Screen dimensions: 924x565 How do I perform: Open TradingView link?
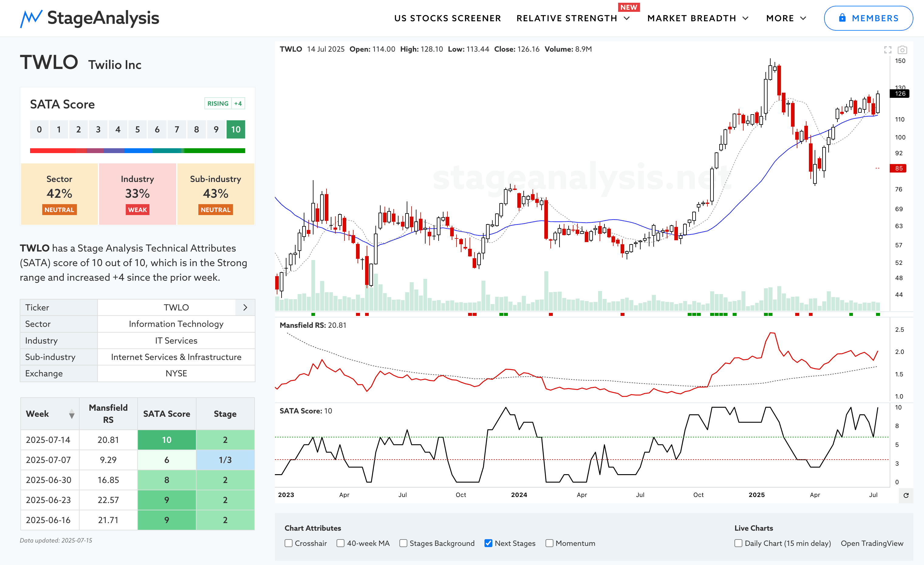[872, 543]
